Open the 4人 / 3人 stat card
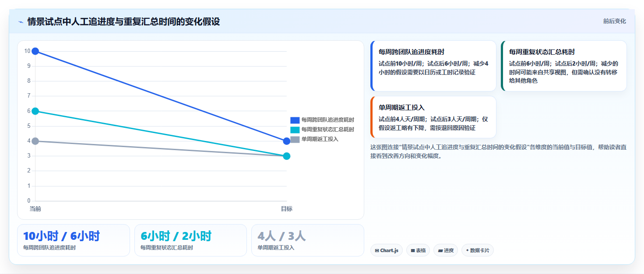Viewport: 644px width, 274px height. coord(308,240)
